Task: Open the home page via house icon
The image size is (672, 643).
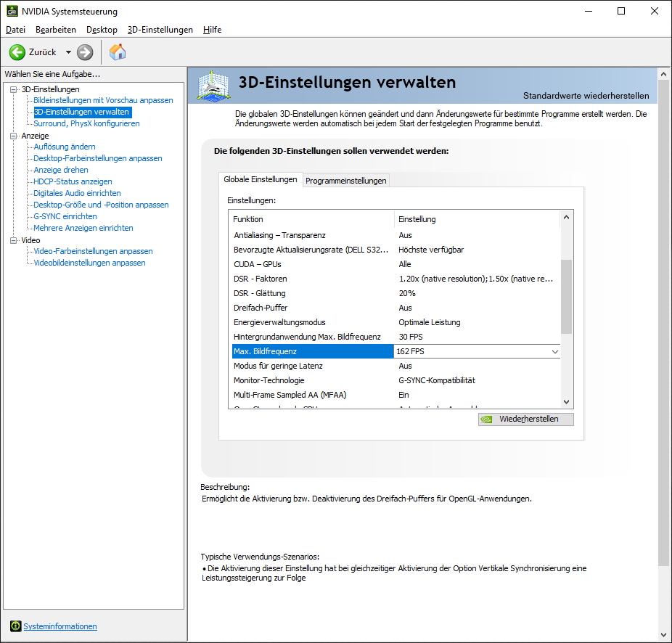Action: 118,52
